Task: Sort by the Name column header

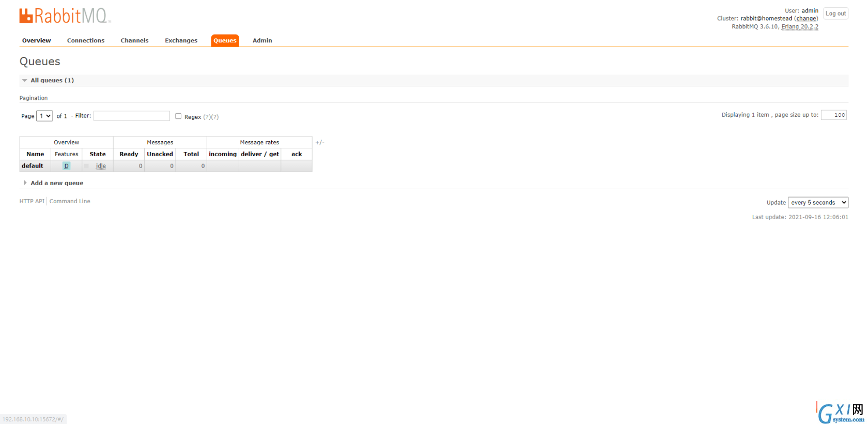Action: pos(35,154)
